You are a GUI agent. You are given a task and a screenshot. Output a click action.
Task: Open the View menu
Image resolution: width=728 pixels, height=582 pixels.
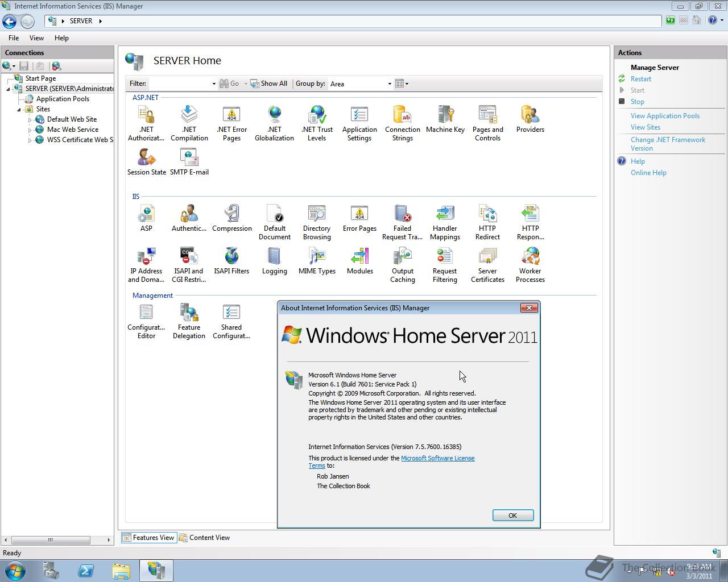pyautogui.click(x=36, y=38)
